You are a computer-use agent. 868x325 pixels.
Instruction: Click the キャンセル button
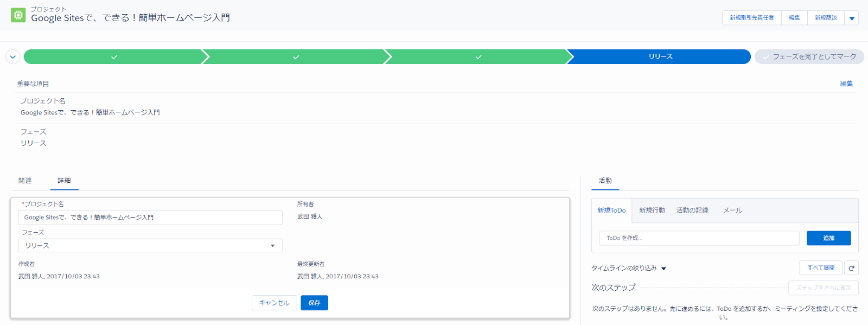[275, 303]
